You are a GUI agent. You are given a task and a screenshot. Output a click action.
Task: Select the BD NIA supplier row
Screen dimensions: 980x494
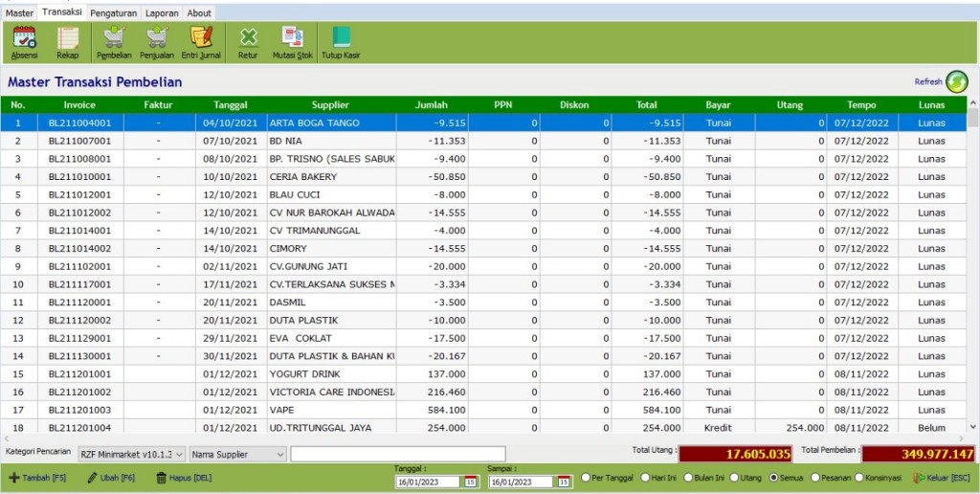[x=483, y=141]
